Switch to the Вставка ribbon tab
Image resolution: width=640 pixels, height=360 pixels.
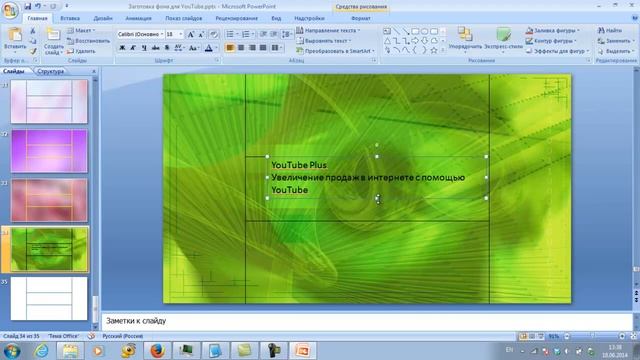point(70,18)
